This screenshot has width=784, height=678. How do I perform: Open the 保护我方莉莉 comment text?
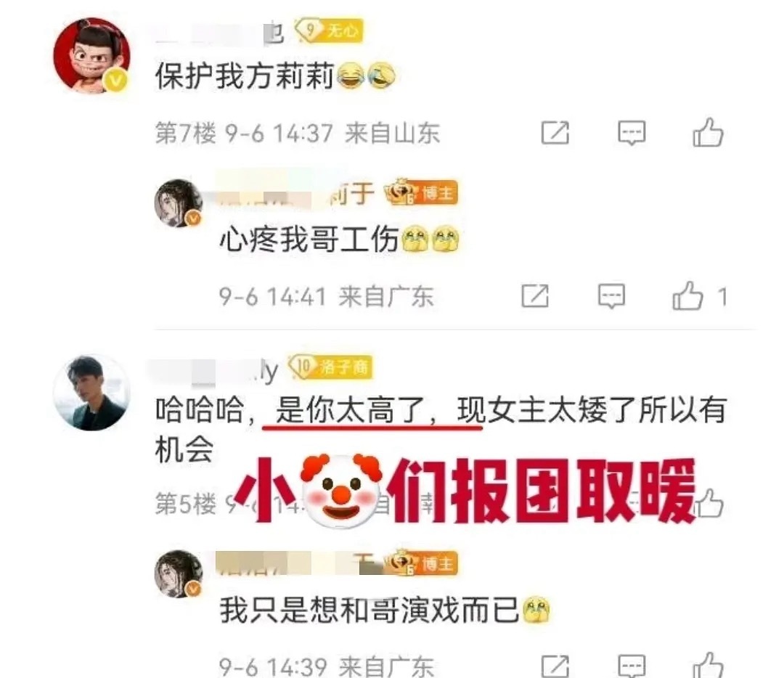coord(275,76)
